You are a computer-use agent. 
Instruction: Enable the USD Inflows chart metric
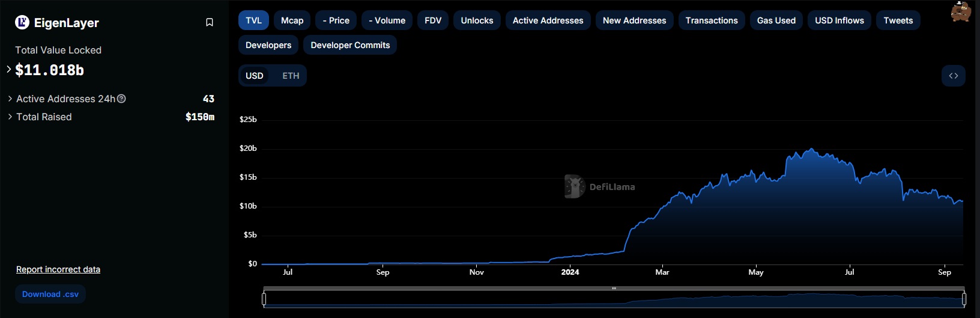coord(839,20)
